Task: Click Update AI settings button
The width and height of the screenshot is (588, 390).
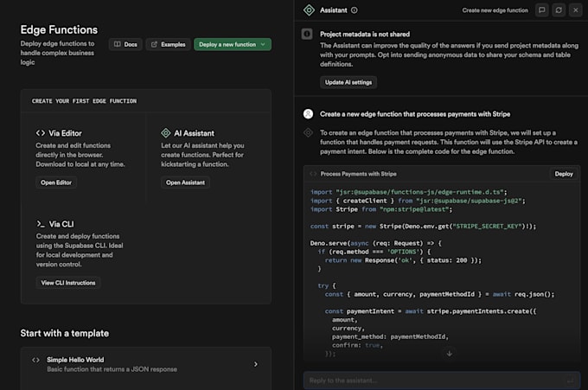Action: pos(348,82)
